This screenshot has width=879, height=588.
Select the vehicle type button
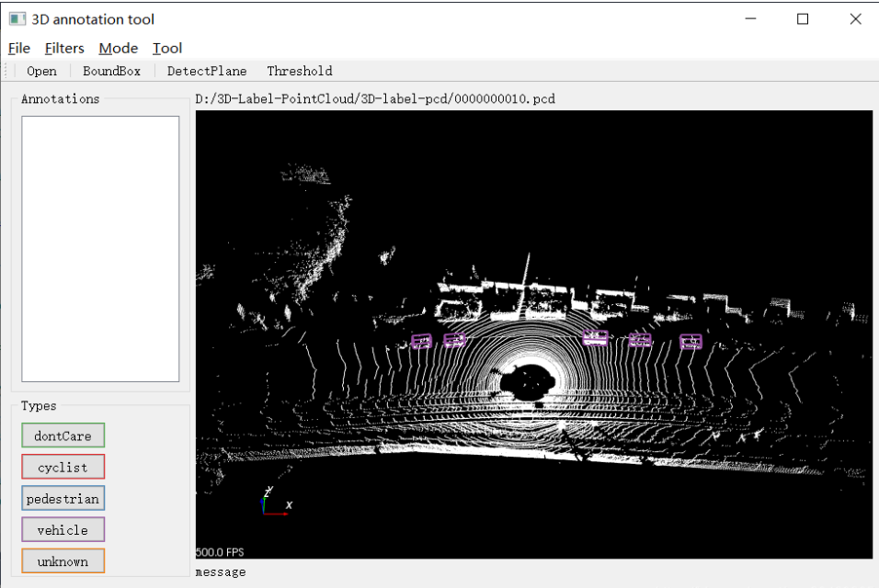[x=63, y=530]
